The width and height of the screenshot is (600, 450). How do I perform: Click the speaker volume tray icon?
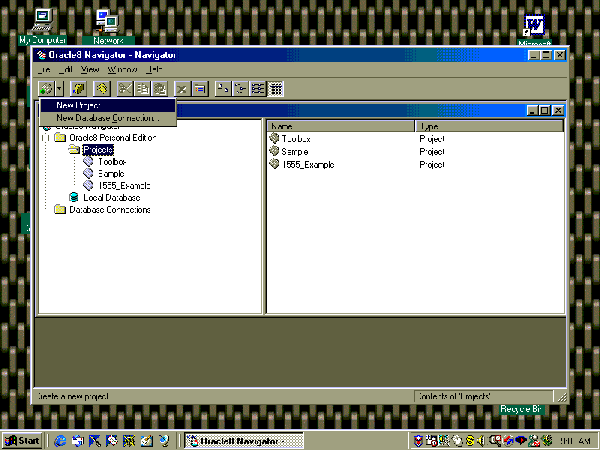point(481,441)
